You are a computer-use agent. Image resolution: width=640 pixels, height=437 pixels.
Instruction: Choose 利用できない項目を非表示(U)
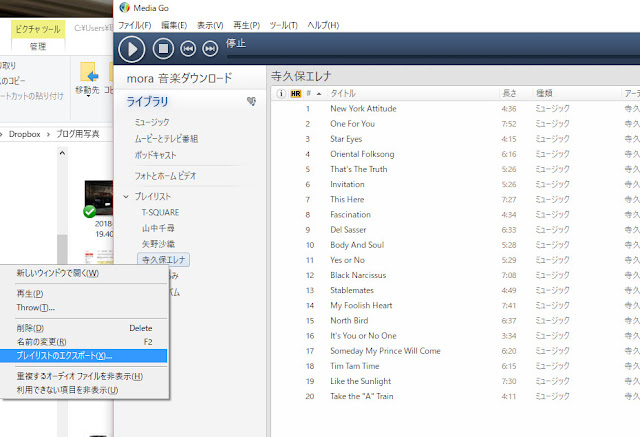coord(84,390)
